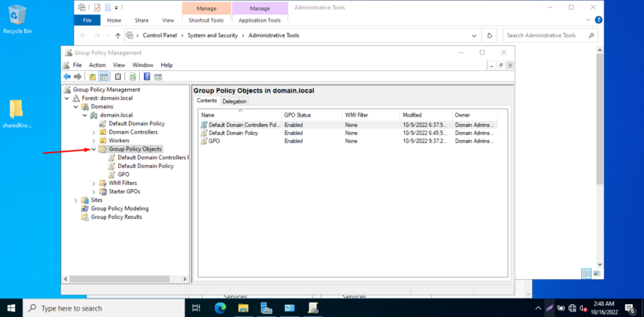The width and height of the screenshot is (644, 317).
Task: Select the Workers OU in the tree
Action: pyautogui.click(x=119, y=141)
